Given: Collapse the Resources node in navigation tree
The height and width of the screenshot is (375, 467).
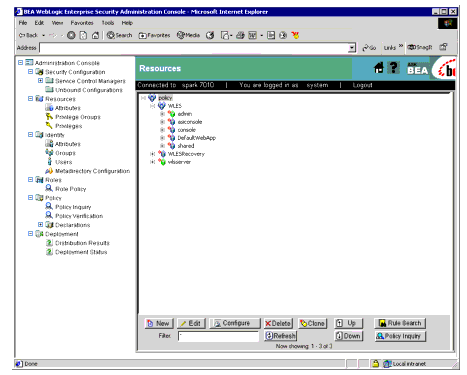Looking at the screenshot, I should pyautogui.click(x=30, y=98).
